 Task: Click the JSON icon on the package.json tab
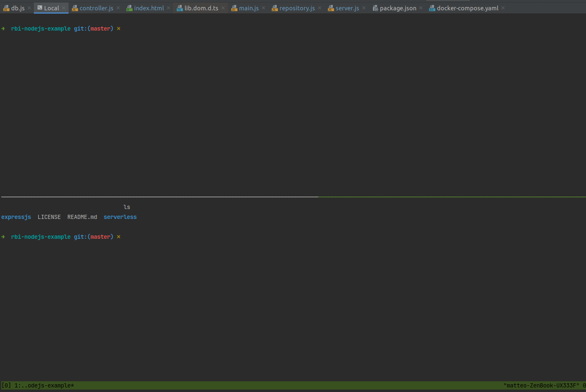(x=375, y=7)
